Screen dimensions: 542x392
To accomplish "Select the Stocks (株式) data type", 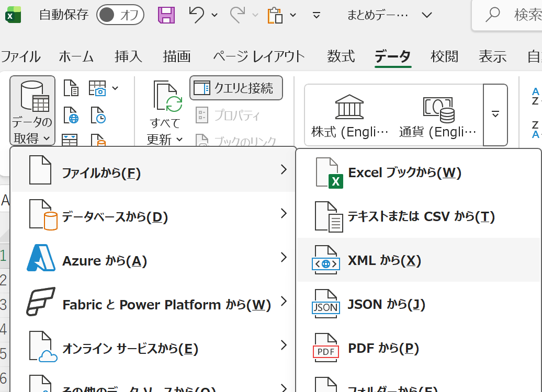I will click(349, 116).
